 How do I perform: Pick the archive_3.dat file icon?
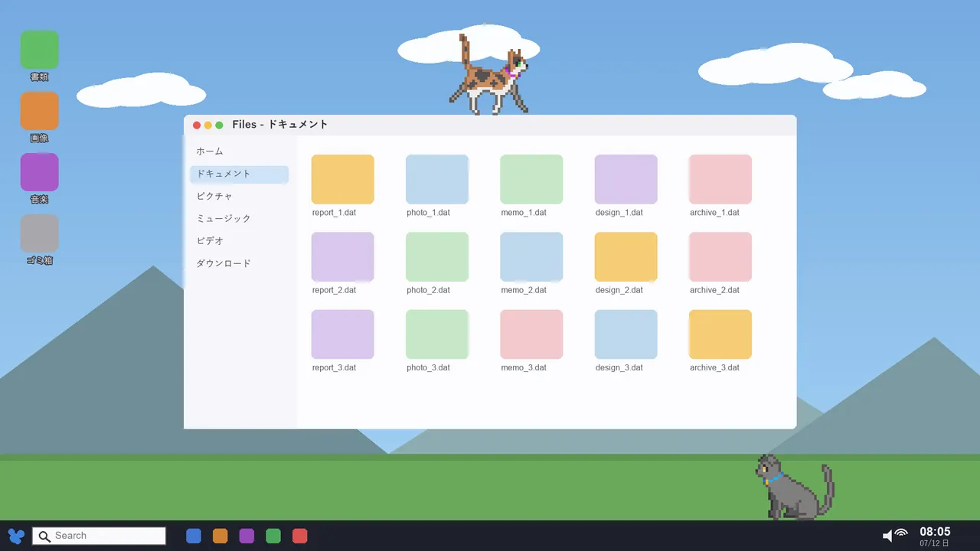coord(720,334)
